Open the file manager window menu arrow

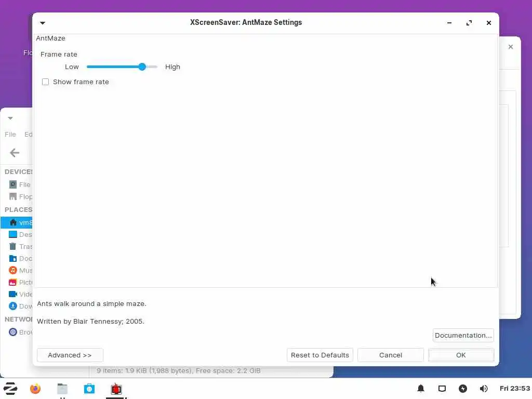[10, 118]
